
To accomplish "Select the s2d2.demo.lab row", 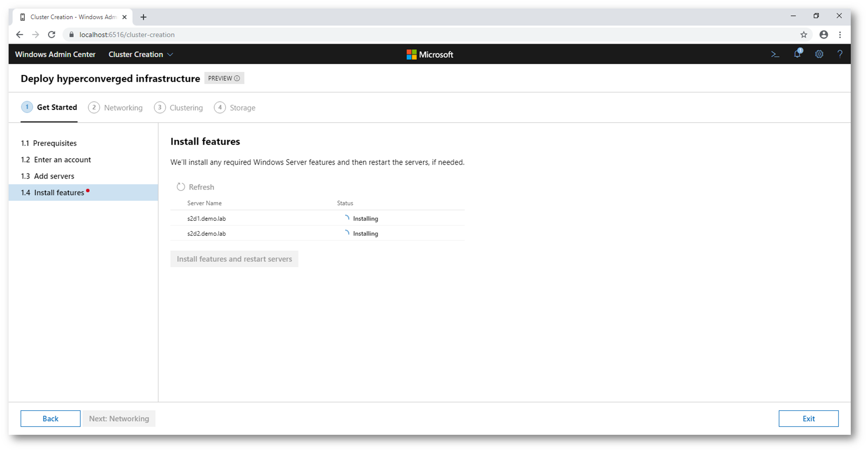I will 318,234.
